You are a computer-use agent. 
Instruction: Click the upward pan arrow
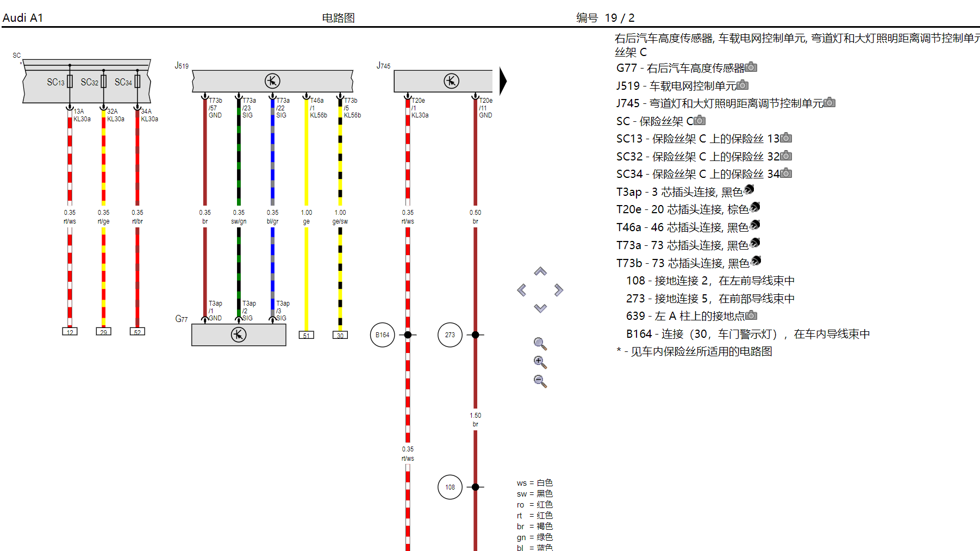pyautogui.click(x=540, y=270)
